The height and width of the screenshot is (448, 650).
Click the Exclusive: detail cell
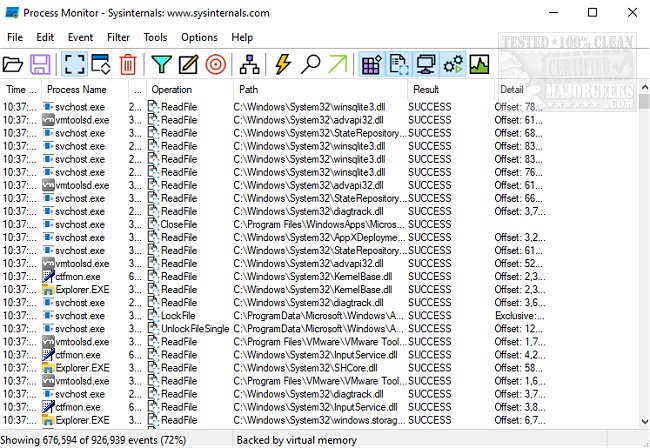coord(520,316)
